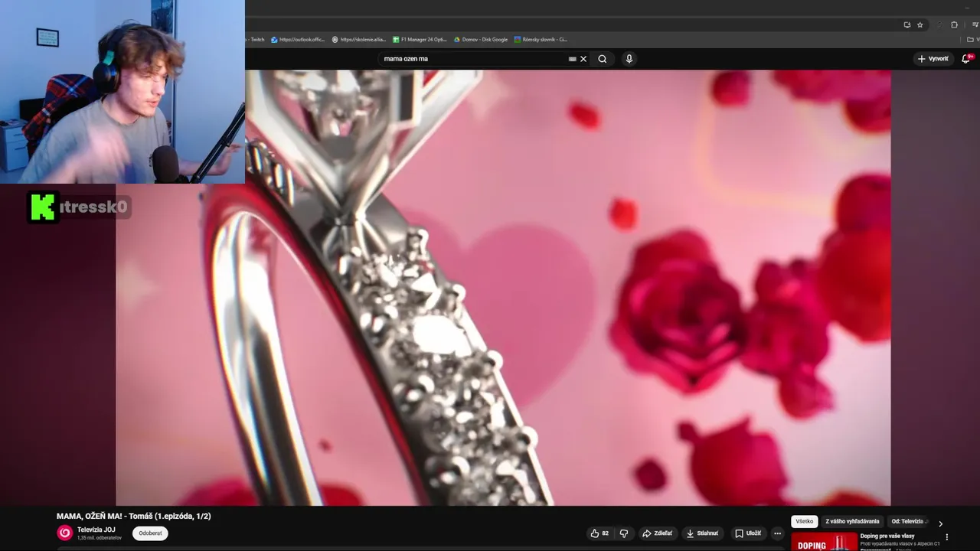Viewport: 980px width, 551px height.
Task: Open browser side panel/media control icon
Action: [975, 24]
